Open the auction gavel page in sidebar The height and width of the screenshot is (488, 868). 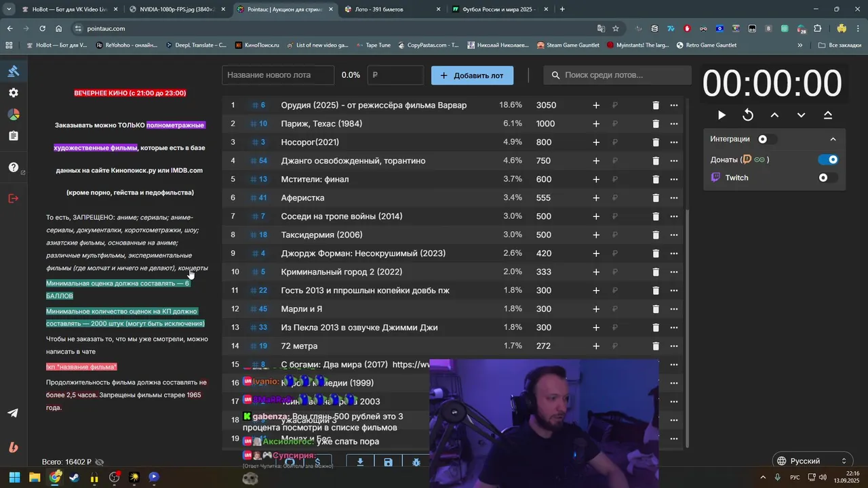(14, 71)
